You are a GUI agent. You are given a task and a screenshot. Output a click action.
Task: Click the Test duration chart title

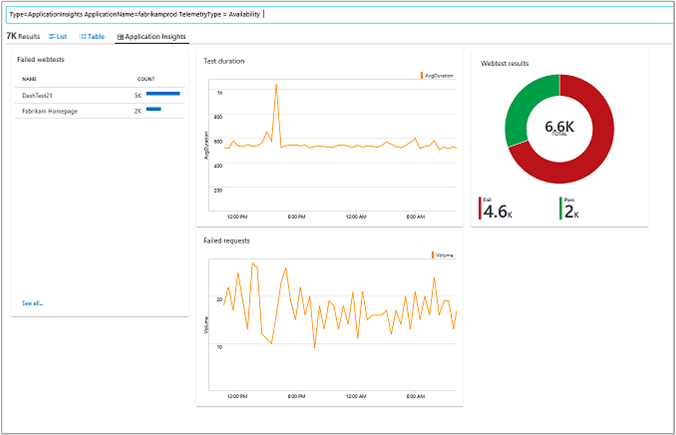click(224, 61)
